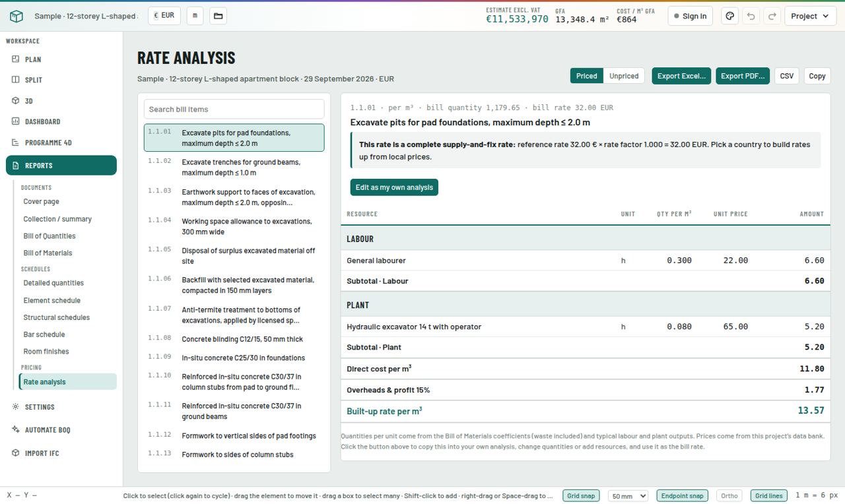Viewport: 845px width, 504px height.
Task: Open Bill of Materials report
Action: 68,253
